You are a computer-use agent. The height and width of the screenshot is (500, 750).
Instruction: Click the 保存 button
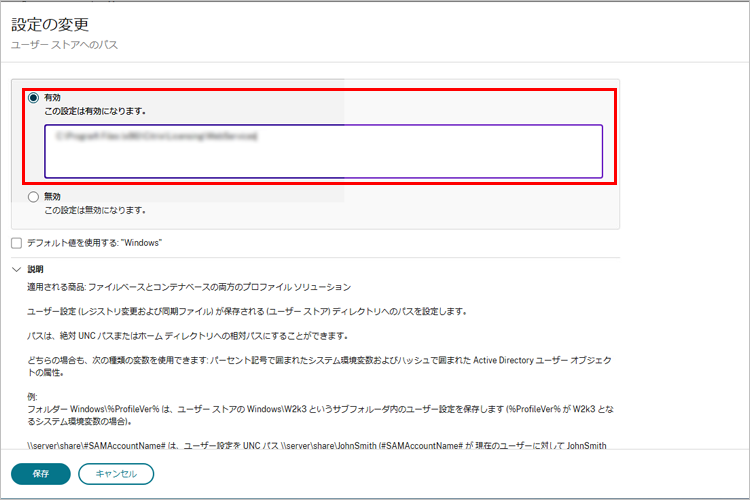pyautogui.click(x=41, y=473)
